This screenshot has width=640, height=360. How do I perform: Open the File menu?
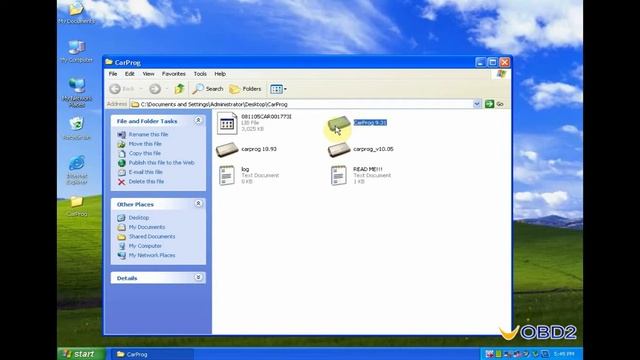(113, 74)
